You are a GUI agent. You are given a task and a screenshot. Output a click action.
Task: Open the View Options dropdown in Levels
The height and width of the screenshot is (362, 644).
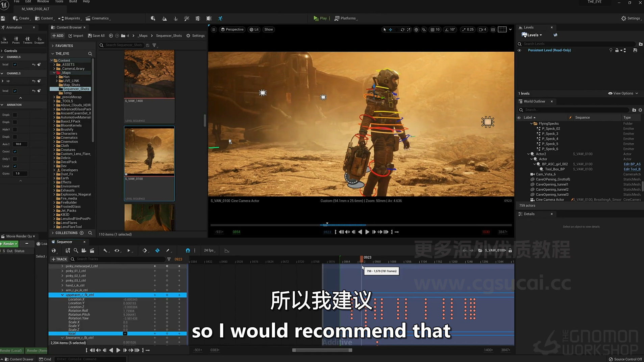[623, 94]
